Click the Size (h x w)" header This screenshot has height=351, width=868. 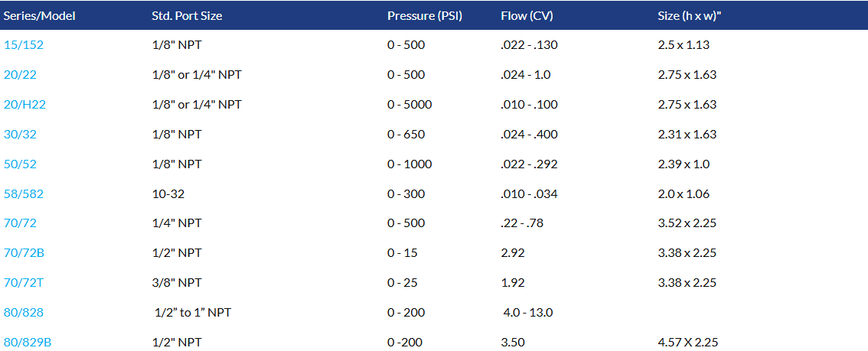click(690, 15)
